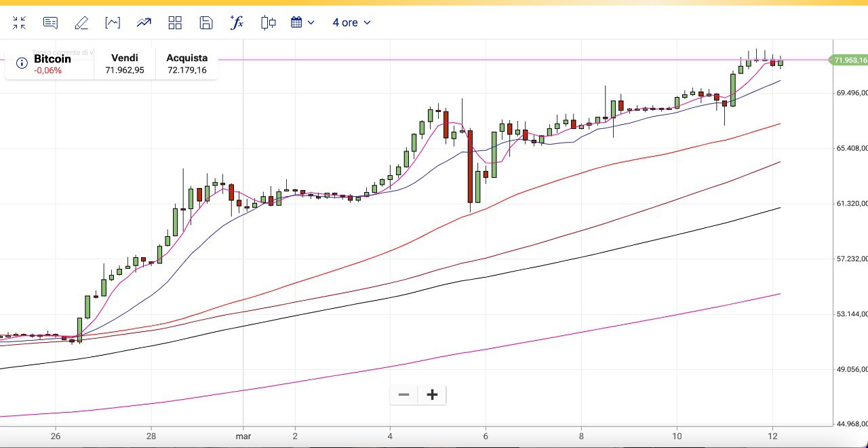Save chart with the floppy disk icon

(206, 23)
